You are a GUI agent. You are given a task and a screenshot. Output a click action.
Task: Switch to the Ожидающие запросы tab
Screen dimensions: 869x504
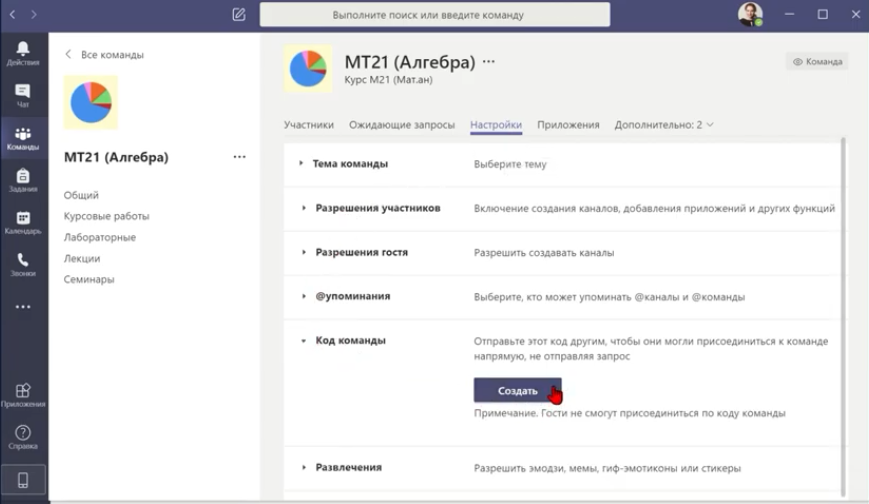point(402,125)
